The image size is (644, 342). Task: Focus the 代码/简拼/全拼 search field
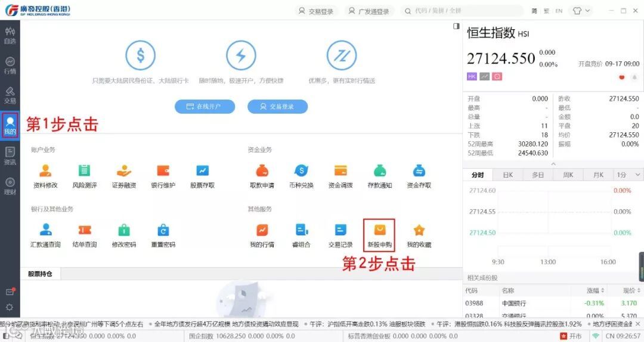tap(462, 11)
